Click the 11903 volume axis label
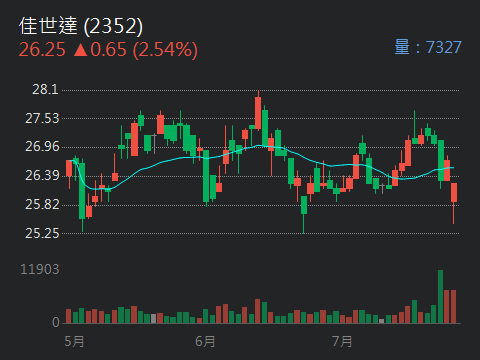Viewport: 480px width, 360px height. point(40,269)
